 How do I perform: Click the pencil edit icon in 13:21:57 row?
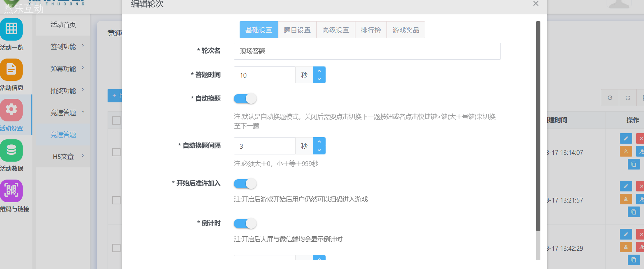coord(626,186)
